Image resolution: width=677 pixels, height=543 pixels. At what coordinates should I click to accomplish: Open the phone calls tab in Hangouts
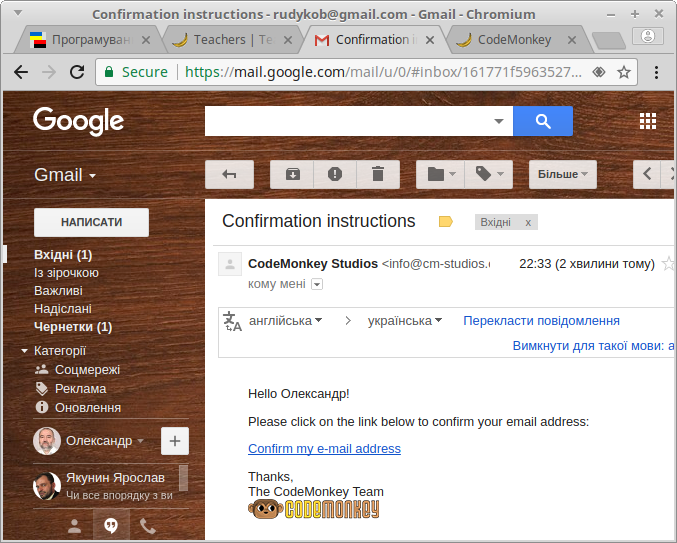tap(148, 526)
